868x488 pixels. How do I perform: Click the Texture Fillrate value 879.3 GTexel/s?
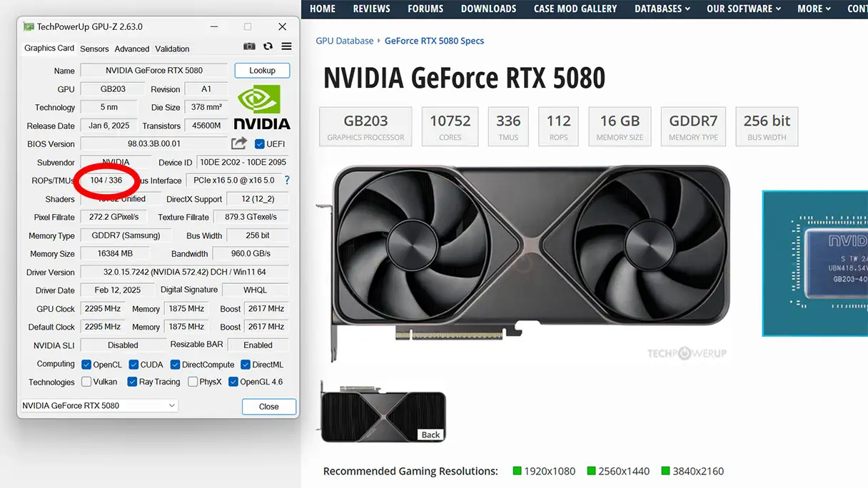tap(251, 217)
